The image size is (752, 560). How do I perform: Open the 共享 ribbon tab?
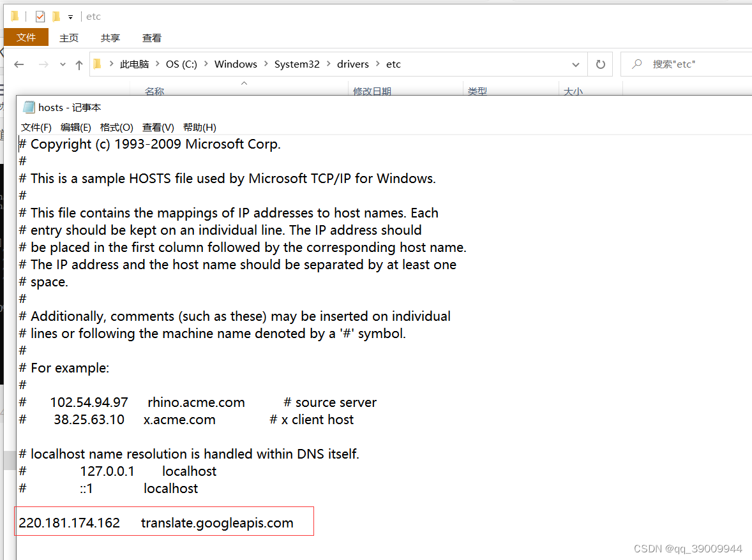pos(110,38)
